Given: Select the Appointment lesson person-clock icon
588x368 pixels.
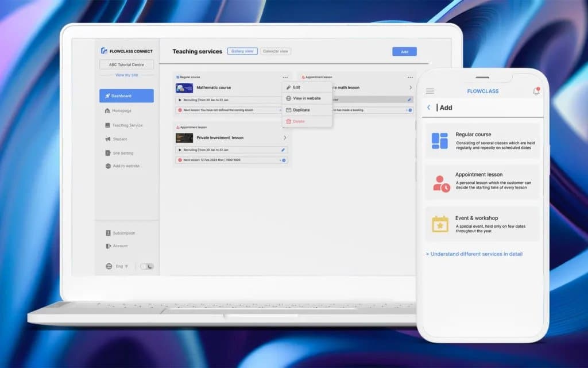Looking at the screenshot, I should click(441, 183).
